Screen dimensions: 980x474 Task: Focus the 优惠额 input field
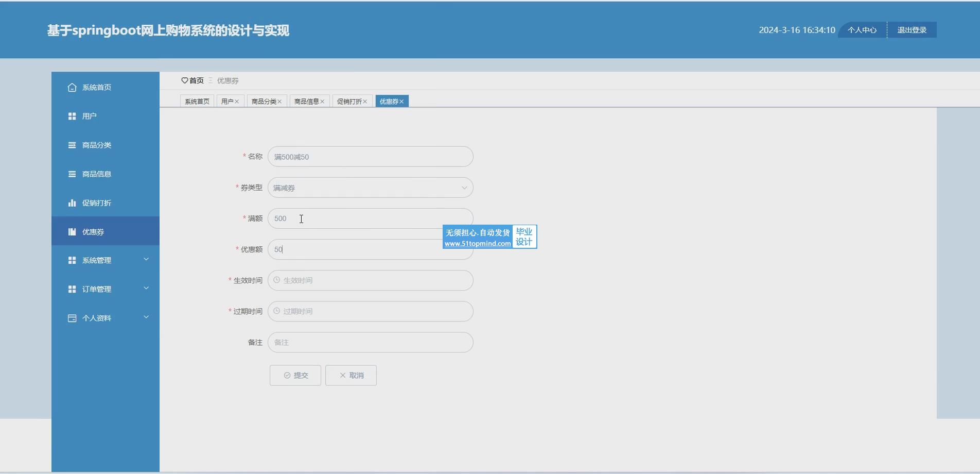coord(371,249)
